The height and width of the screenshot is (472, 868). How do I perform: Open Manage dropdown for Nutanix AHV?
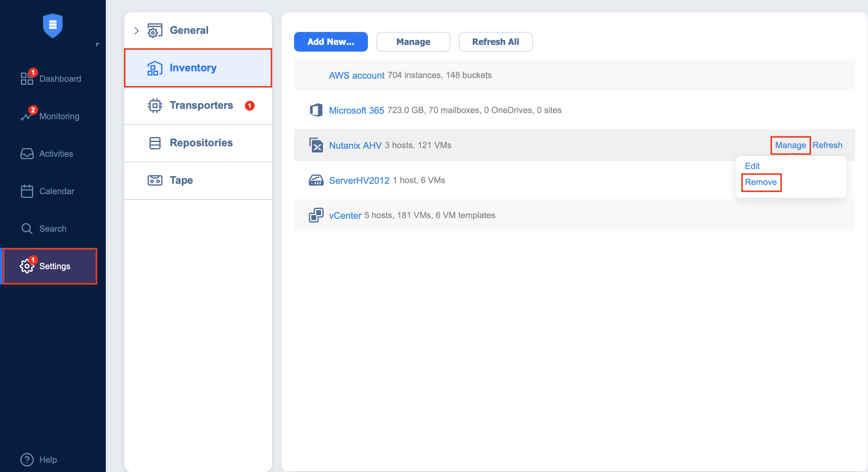point(790,145)
